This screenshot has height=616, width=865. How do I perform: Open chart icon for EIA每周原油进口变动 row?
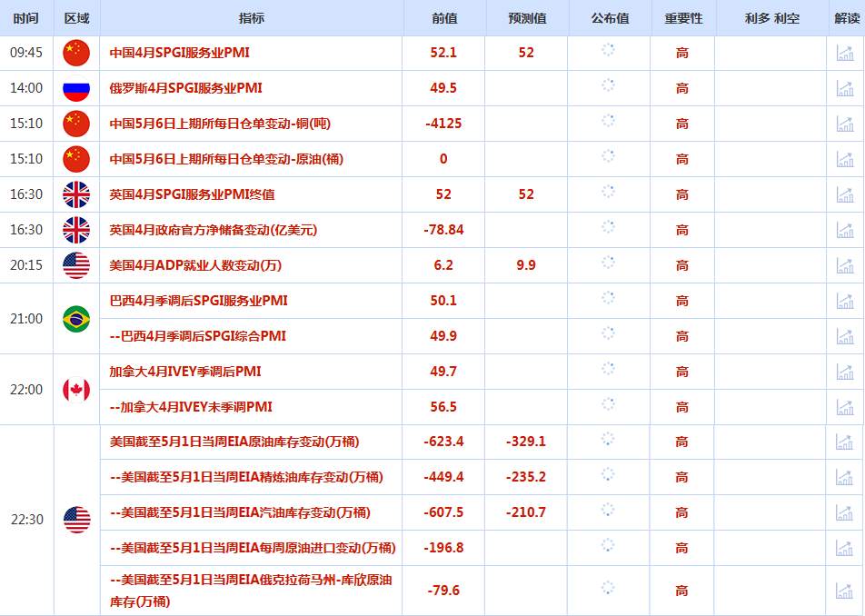[x=845, y=548]
